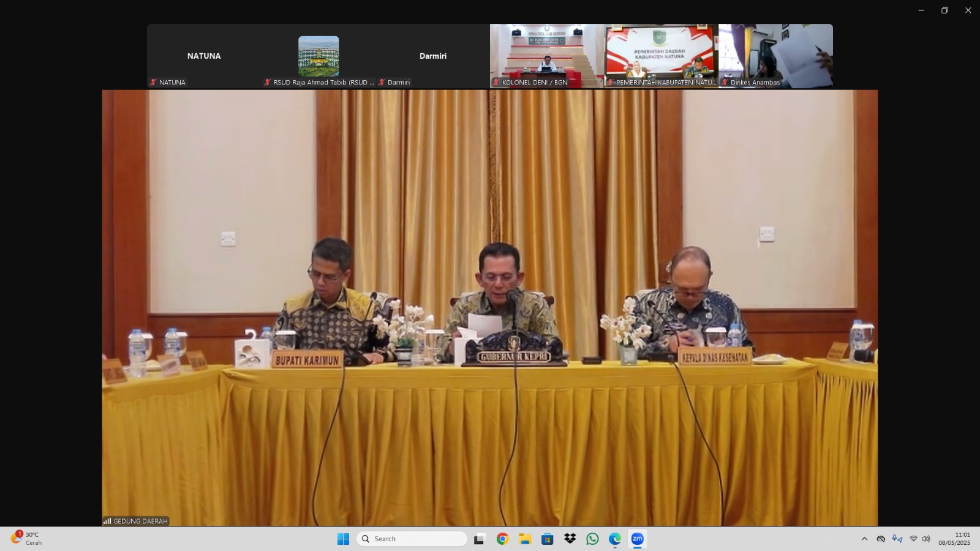Screen dimensions: 980x551
Task: Open clock and date showing 11:01
Action: [x=954, y=539]
